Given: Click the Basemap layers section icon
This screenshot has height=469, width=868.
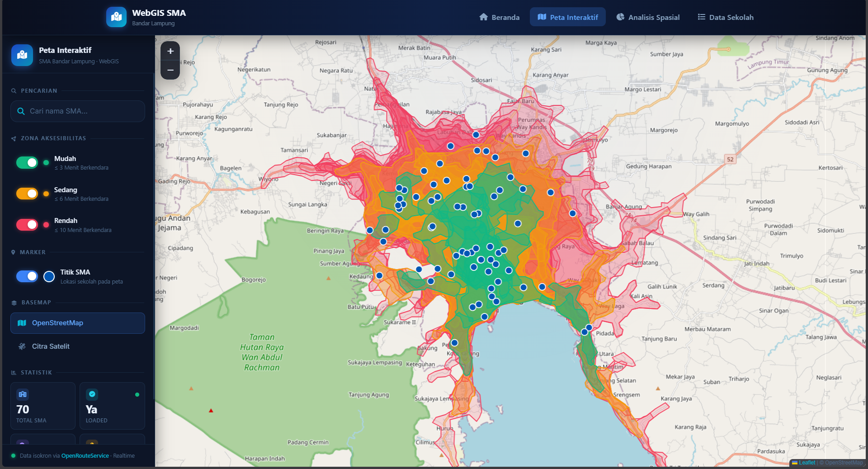Looking at the screenshot, I should [14, 303].
